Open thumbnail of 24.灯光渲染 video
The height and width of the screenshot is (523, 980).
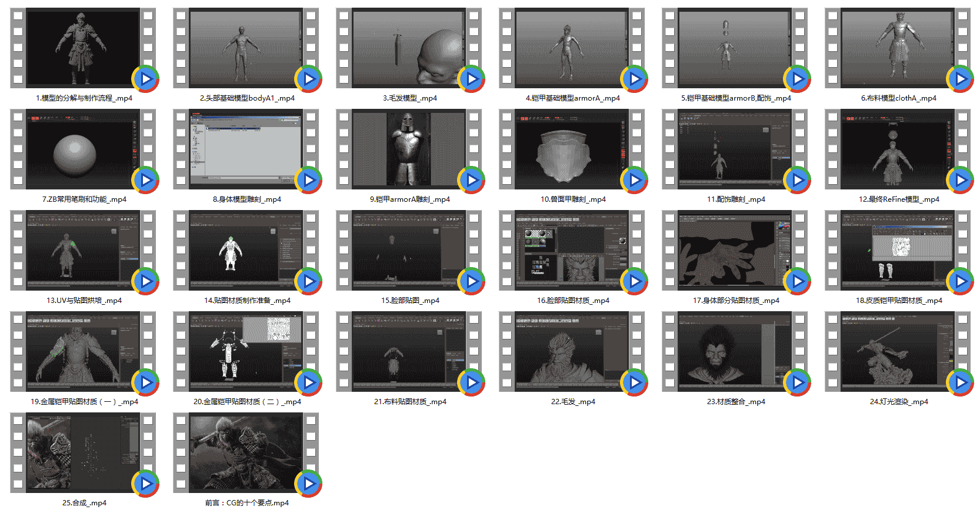tap(898, 351)
